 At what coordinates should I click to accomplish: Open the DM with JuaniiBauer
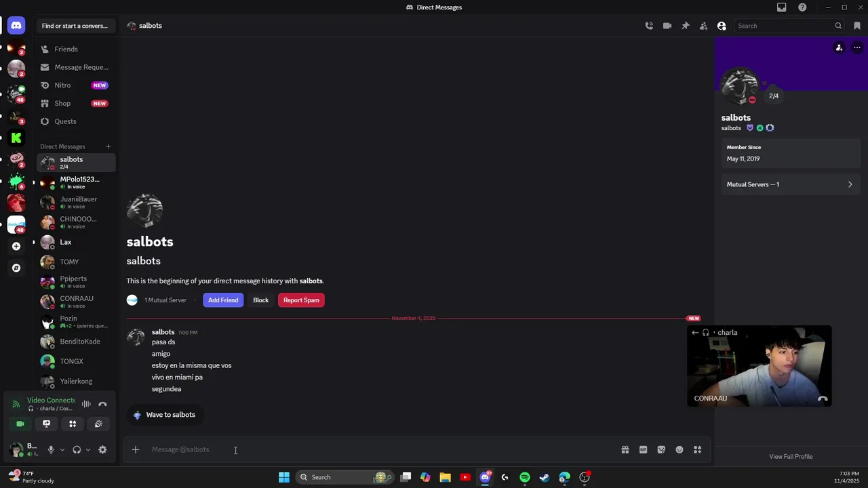(x=76, y=203)
